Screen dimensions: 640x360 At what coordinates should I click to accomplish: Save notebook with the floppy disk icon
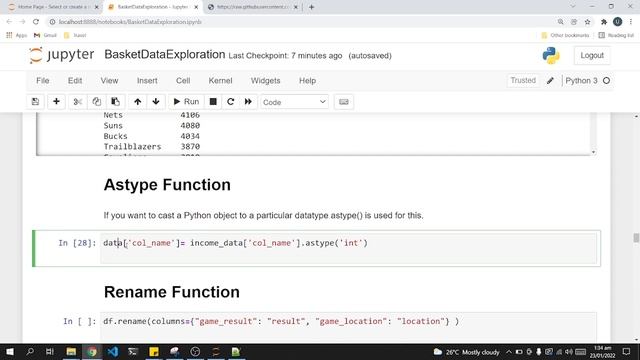(x=36, y=102)
